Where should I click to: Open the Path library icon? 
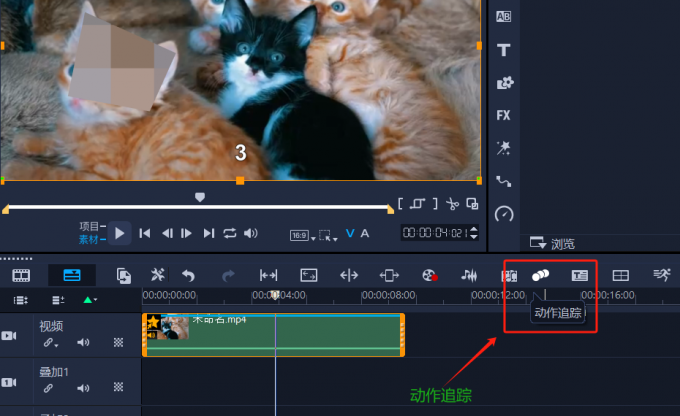[x=503, y=181]
